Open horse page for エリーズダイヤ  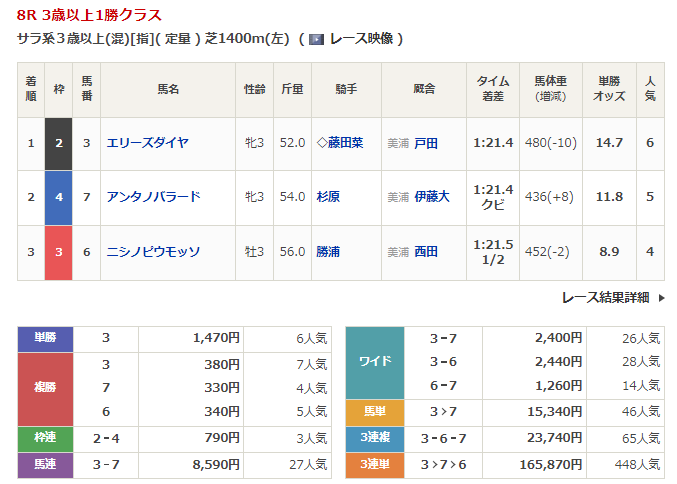pos(147,143)
